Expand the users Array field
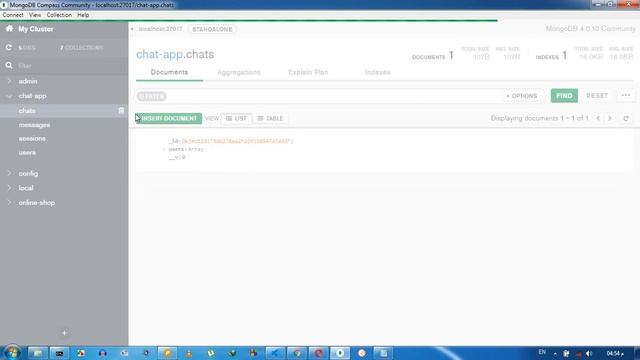640x360 pixels. [x=164, y=149]
